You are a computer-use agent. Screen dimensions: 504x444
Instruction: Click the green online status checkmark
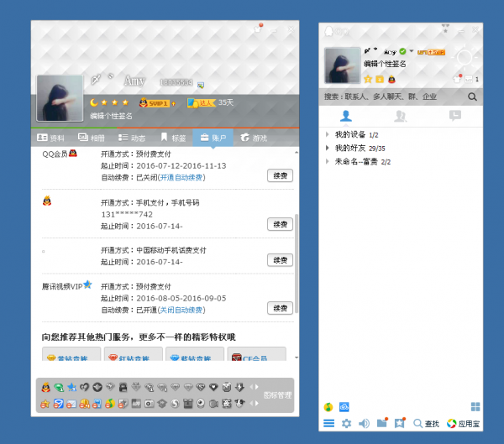402,51
